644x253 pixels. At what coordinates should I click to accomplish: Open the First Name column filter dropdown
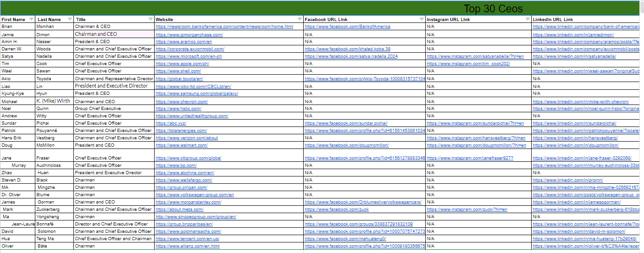click(31, 19)
